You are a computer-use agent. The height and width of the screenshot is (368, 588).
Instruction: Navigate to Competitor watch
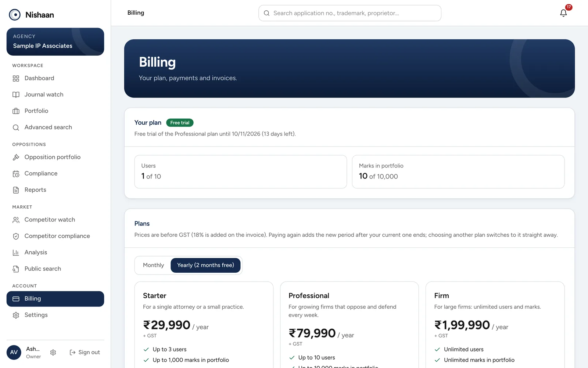pos(55,220)
